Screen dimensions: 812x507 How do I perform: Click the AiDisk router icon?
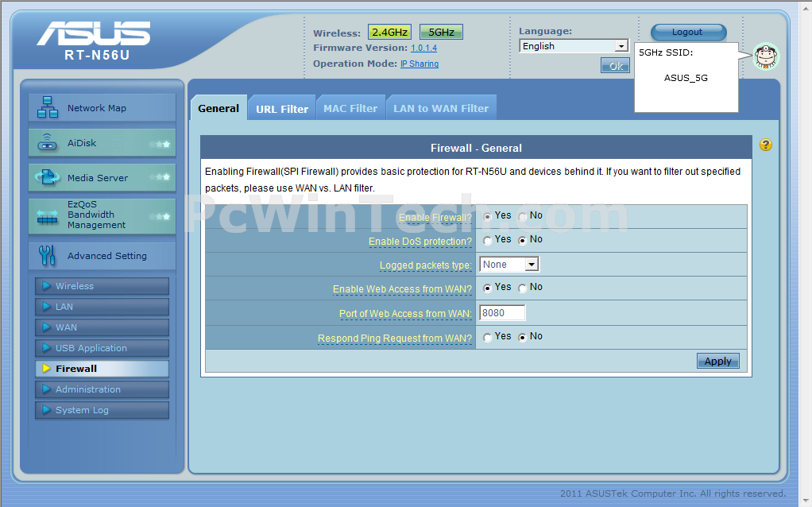[48, 142]
